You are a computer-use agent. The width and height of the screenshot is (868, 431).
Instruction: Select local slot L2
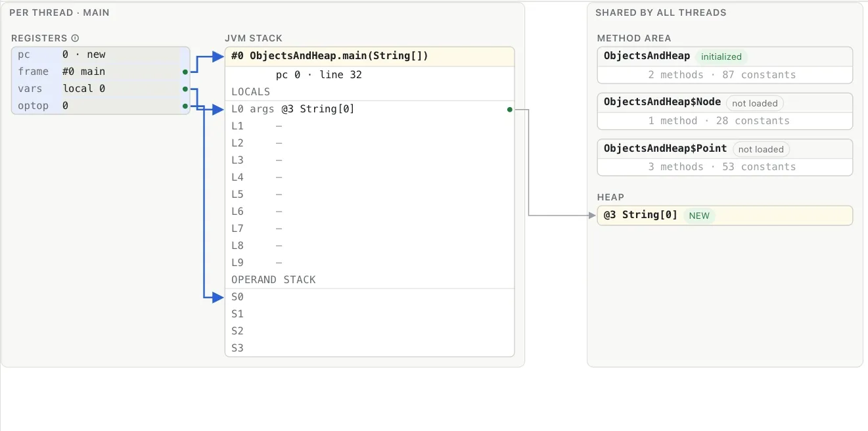click(x=369, y=143)
